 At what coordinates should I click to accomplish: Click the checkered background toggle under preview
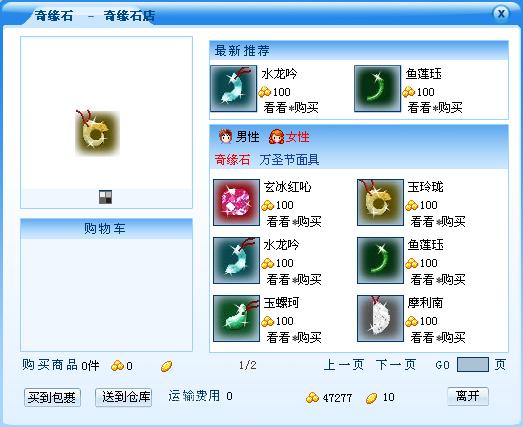click(106, 197)
